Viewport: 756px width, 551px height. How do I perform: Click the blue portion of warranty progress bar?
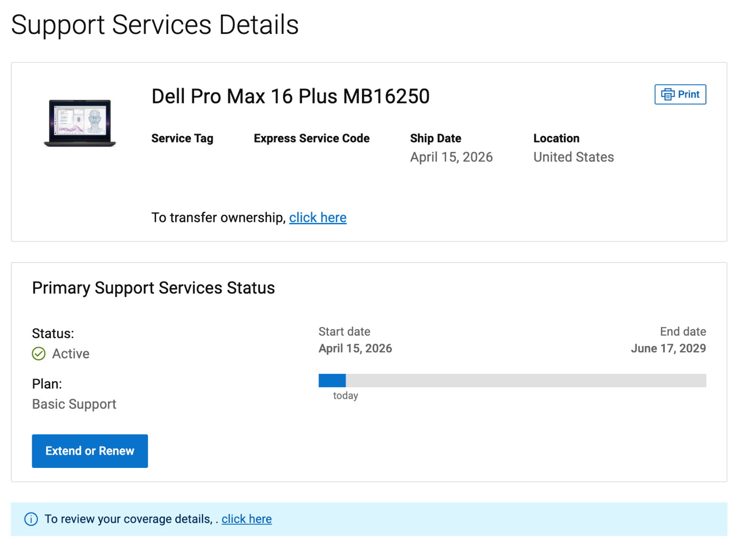tap(332, 381)
